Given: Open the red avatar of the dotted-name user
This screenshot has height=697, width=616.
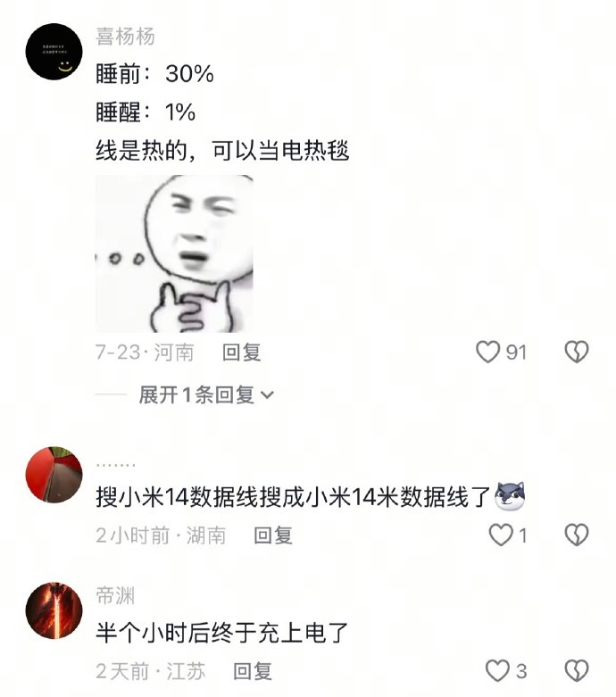Looking at the screenshot, I should click(54, 475).
